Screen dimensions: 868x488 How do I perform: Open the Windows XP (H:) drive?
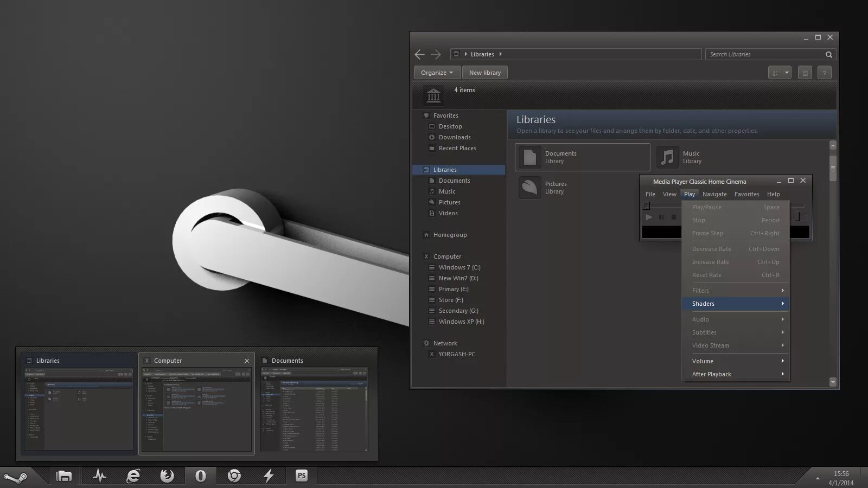pos(461,322)
